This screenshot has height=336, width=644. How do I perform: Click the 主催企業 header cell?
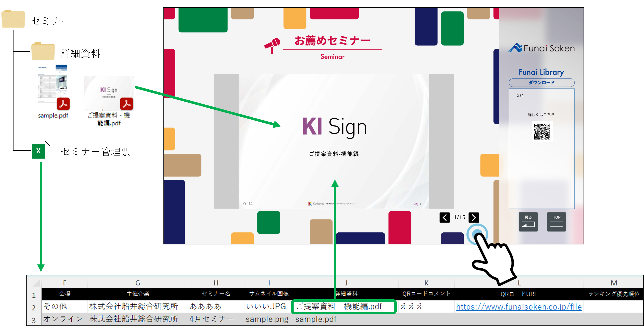pos(138,294)
